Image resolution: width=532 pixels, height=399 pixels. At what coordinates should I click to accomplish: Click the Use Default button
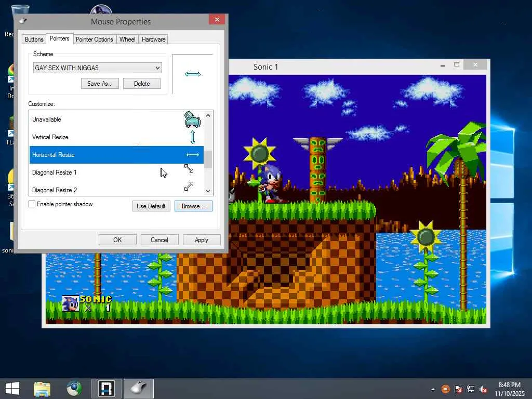[151, 206]
